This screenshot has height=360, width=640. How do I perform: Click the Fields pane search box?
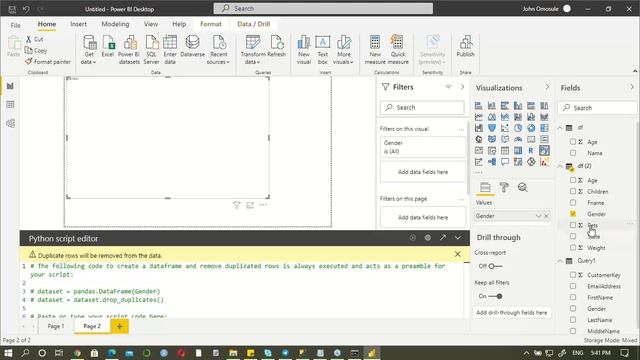coord(597,108)
